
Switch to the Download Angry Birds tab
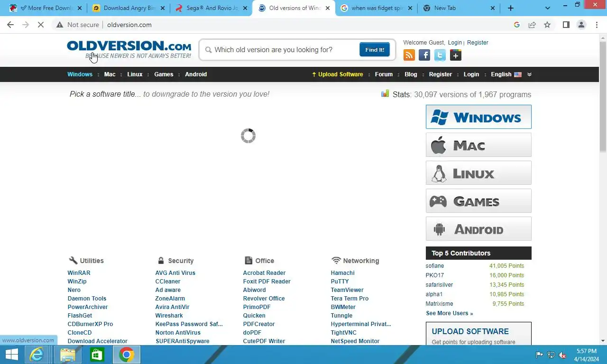pos(129,8)
